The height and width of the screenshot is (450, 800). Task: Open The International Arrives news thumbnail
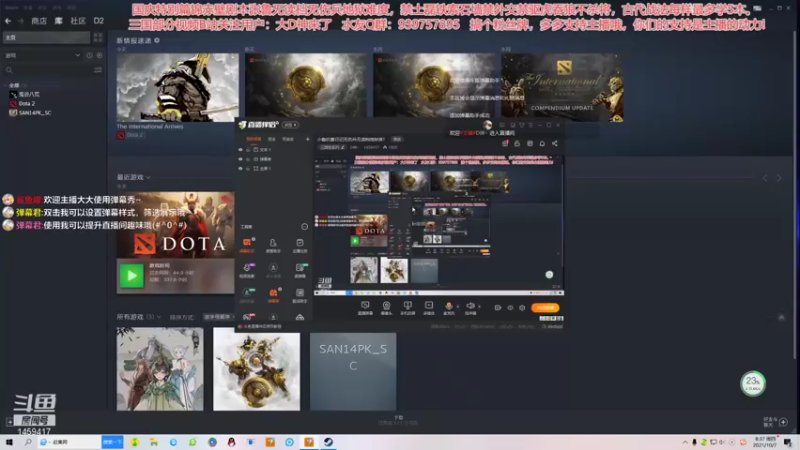177,88
